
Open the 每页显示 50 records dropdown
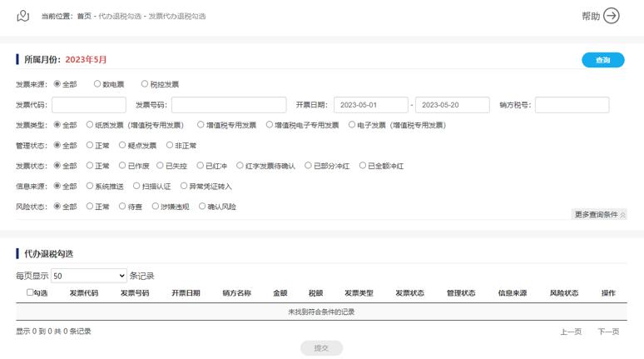tap(89, 276)
